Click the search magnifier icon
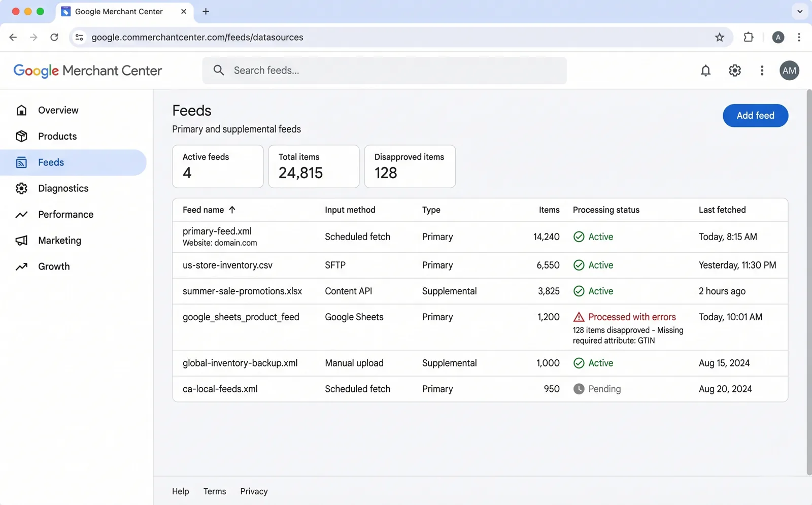 click(x=219, y=70)
